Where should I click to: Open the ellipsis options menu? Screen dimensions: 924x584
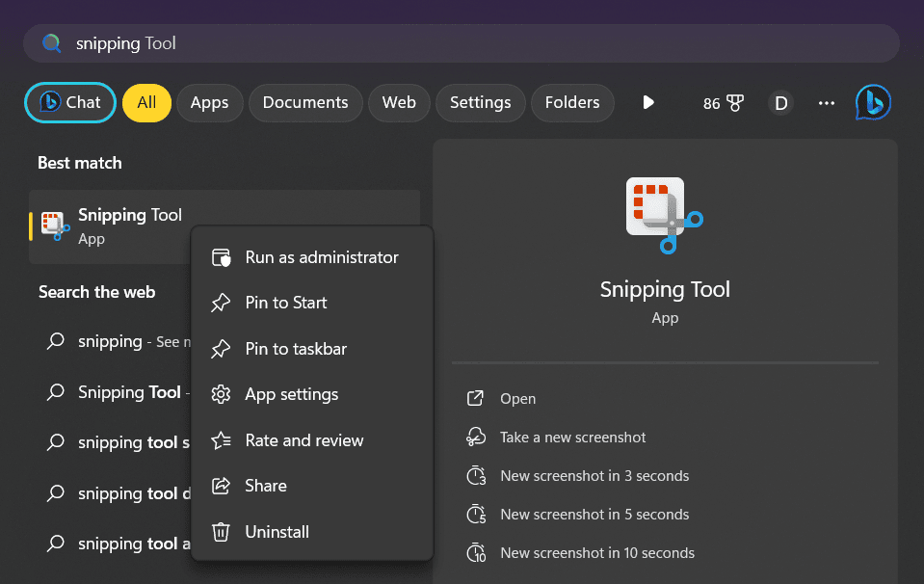tap(826, 102)
